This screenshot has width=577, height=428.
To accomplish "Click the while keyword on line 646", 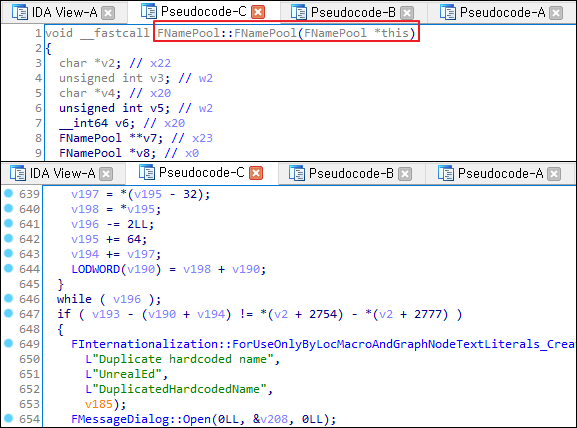I will tap(74, 299).
